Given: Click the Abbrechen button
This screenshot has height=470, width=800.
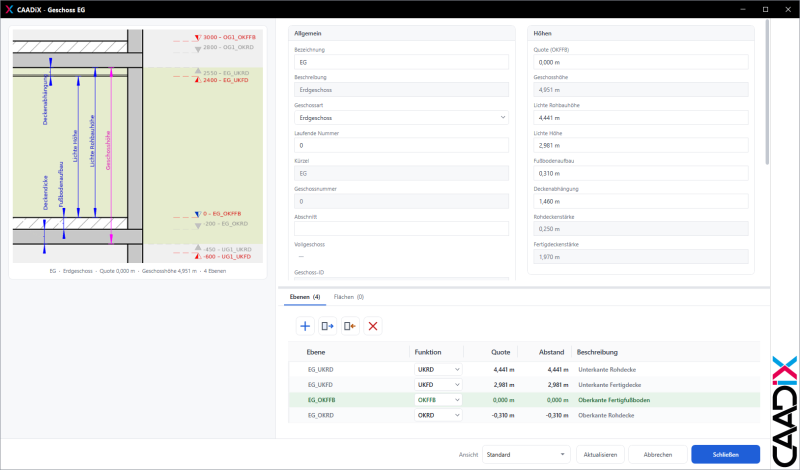Looking at the screenshot, I should click(x=658, y=455).
